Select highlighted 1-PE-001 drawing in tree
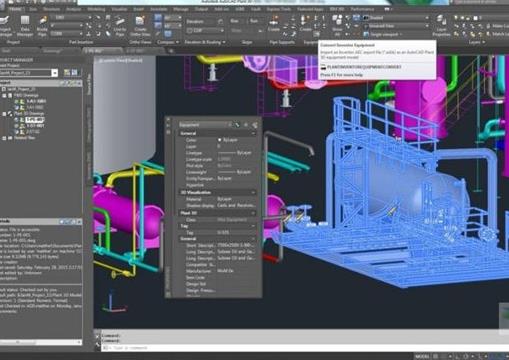Screen dimensions: 509x360 35,120
